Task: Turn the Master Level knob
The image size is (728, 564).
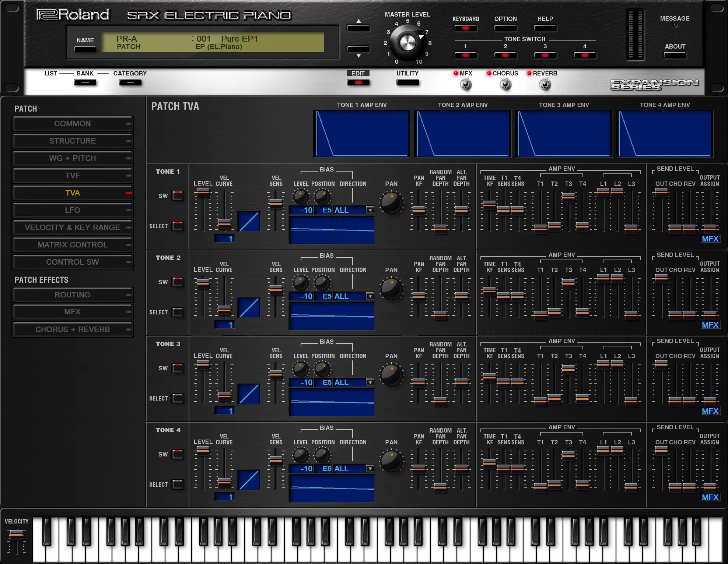Action: (x=407, y=43)
